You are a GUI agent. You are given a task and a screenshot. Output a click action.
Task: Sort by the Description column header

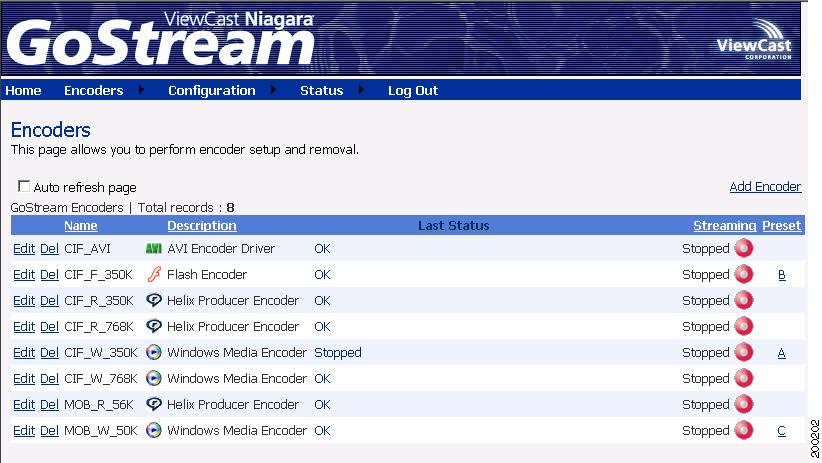tap(202, 226)
